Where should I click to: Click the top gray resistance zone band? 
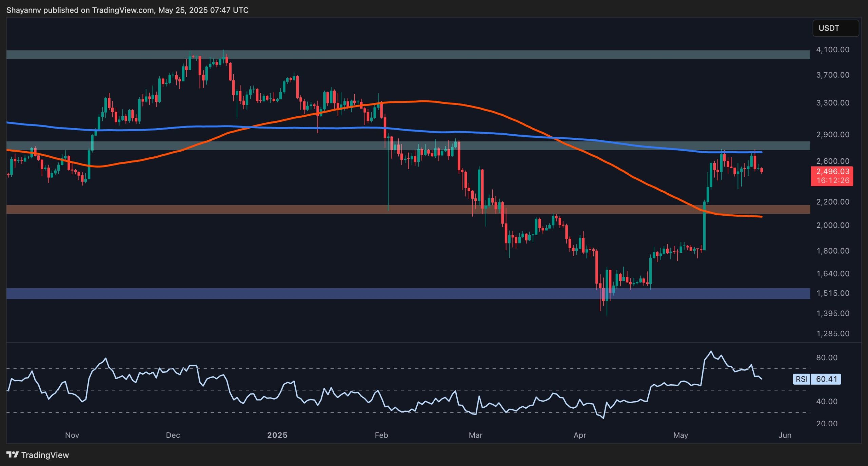tap(407, 55)
